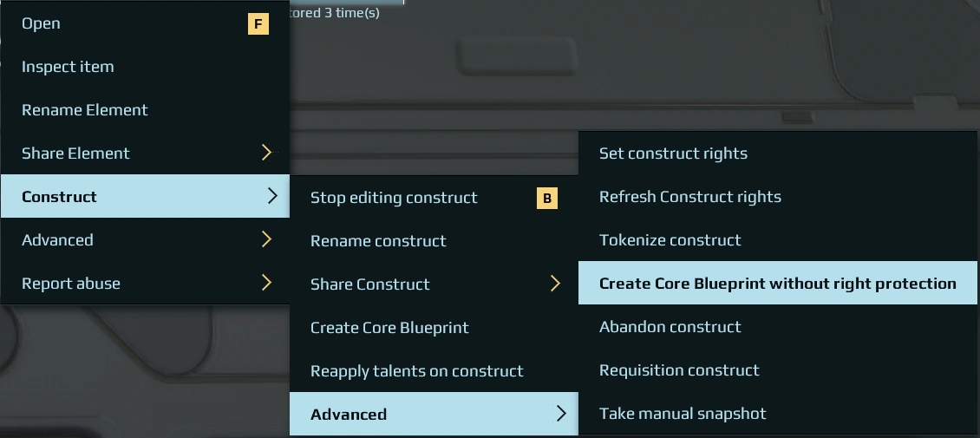
Task: Click the B hotkey badge beside Stop editing
Action: (546, 199)
